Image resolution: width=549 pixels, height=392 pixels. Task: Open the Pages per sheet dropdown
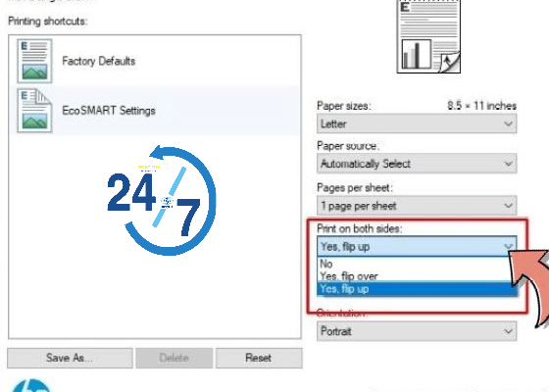coord(417,206)
